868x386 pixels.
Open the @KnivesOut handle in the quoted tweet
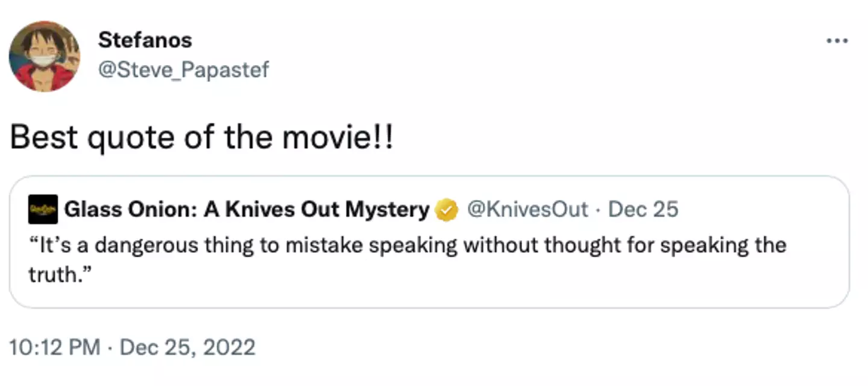coord(527,210)
